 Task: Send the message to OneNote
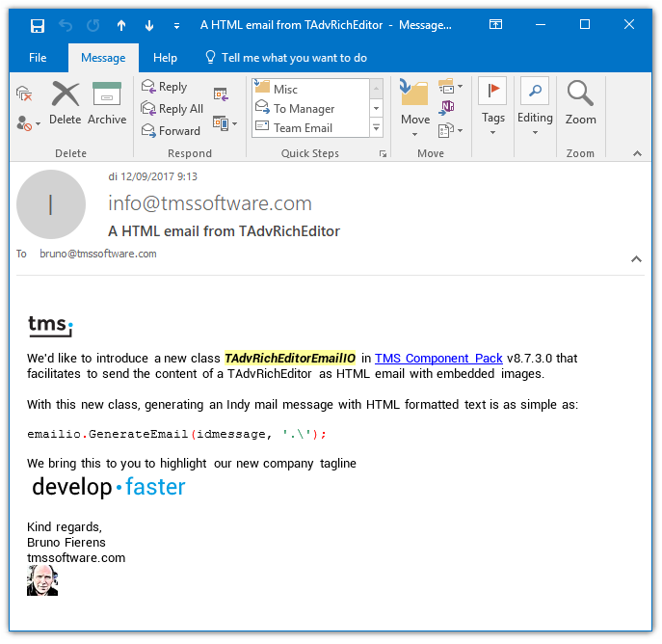446,108
